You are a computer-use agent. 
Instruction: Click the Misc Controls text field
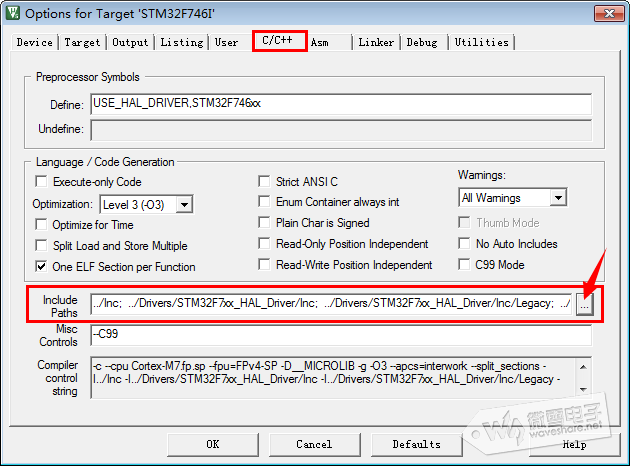coord(340,335)
